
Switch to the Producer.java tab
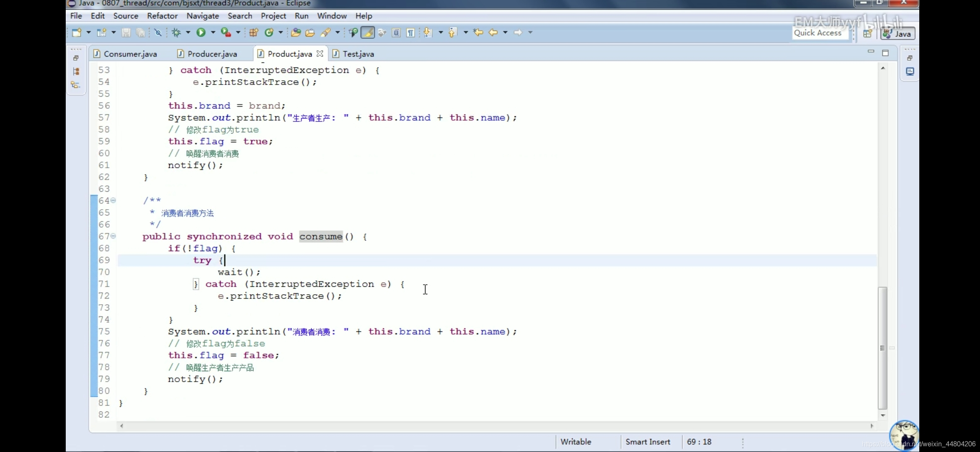coord(212,54)
